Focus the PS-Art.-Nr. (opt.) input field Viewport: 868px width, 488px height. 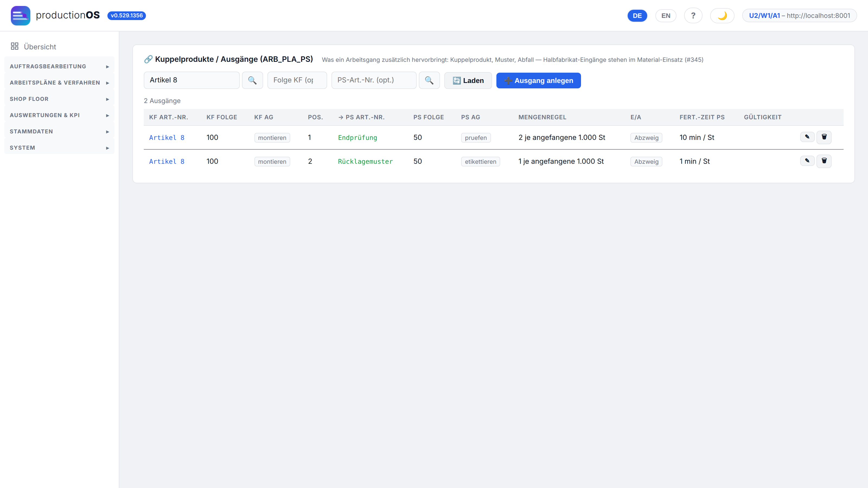click(374, 80)
